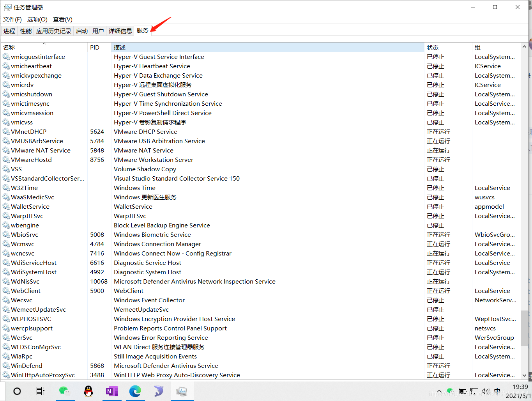Click the wusvcs group cell
The height and width of the screenshot is (401, 532).
[x=484, y=197]
